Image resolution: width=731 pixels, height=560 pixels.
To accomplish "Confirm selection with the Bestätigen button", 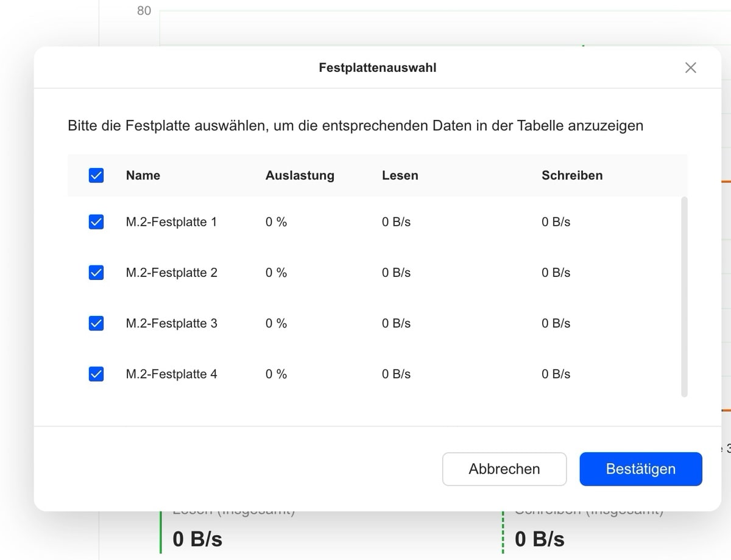I will [640, 469].
